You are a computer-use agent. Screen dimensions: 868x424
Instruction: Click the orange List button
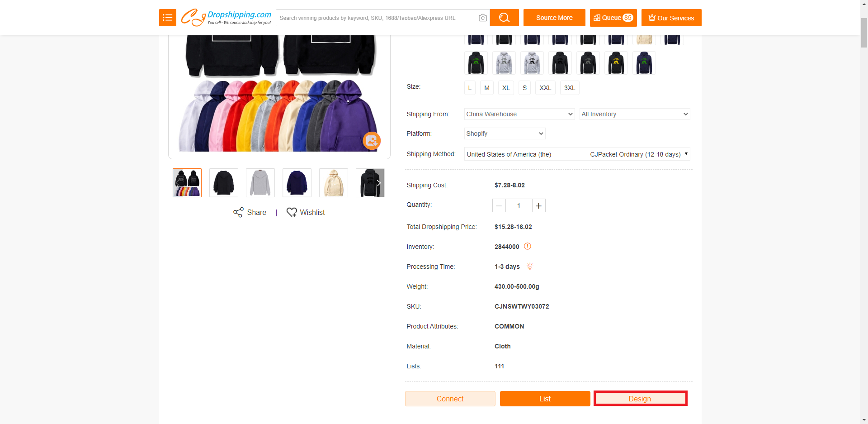coord(545,399)
